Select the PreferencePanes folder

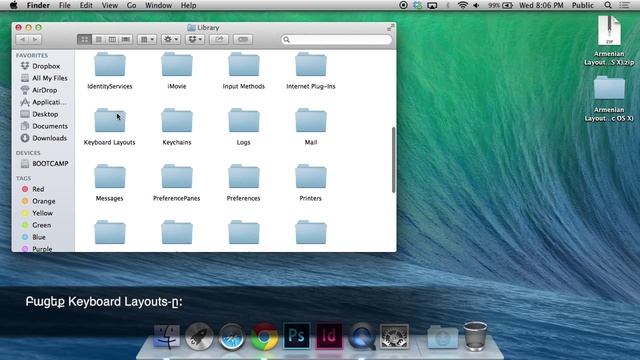[177, 177]
